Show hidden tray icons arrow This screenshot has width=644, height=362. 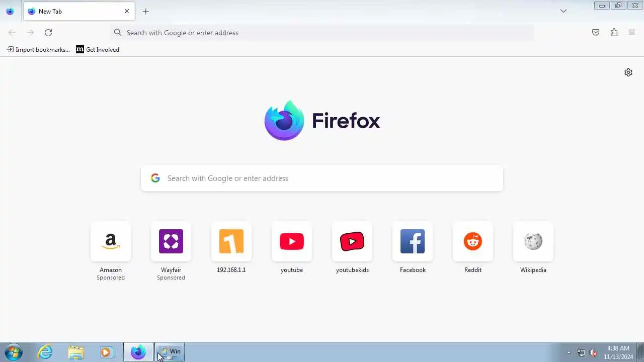pyautogui.click(x=569, y=352)
